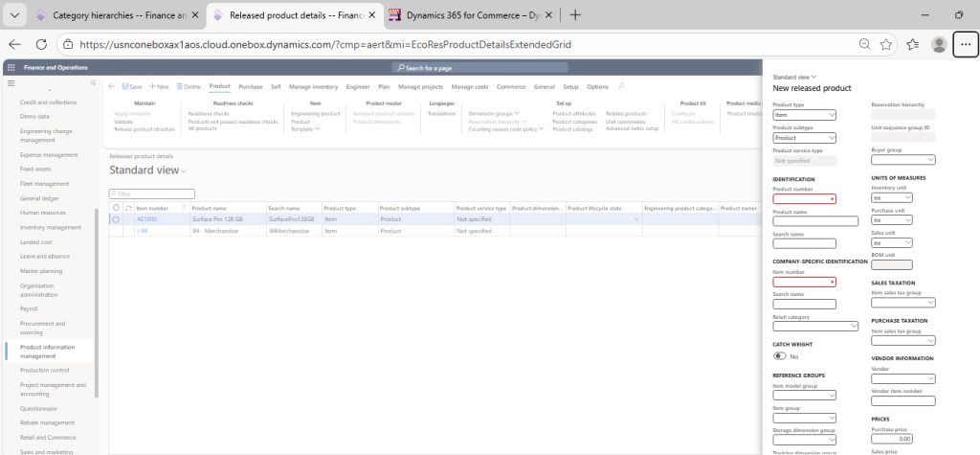Select the row radio for AE1000

coord(116,219)
